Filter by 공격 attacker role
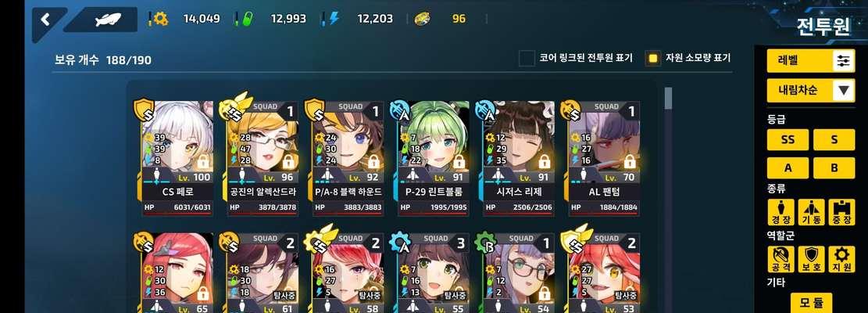 coord(780,259)
